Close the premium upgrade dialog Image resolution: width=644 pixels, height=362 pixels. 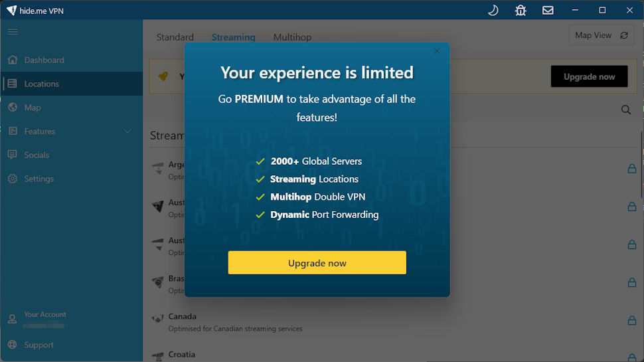coord(437,51)
